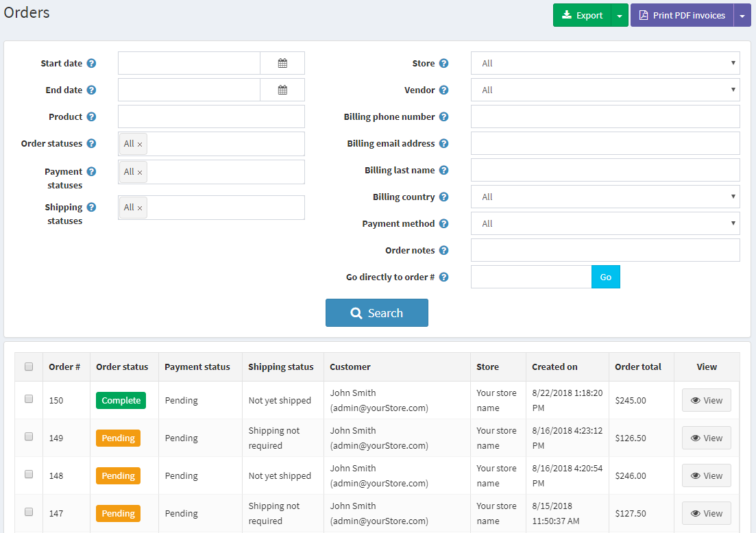Click the Order total column header
The height and width of the screenshot is (533, 756).
click(x=637, y=367)
